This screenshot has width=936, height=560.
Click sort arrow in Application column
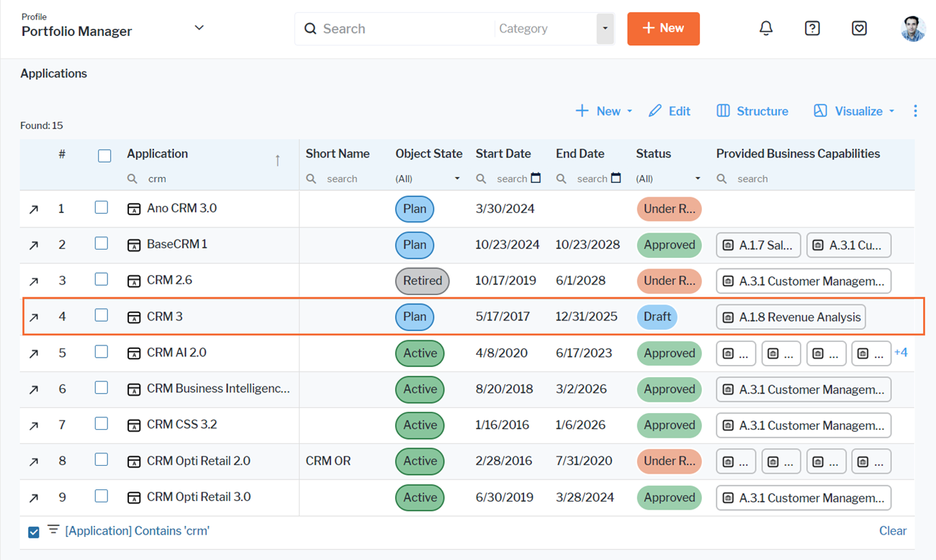(277, 160)
